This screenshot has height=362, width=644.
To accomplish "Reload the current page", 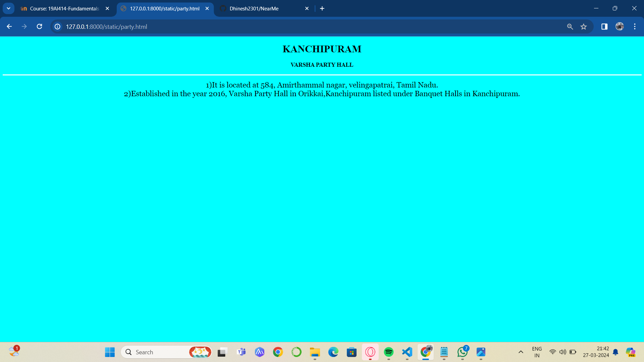I will [x=39, y=26].
